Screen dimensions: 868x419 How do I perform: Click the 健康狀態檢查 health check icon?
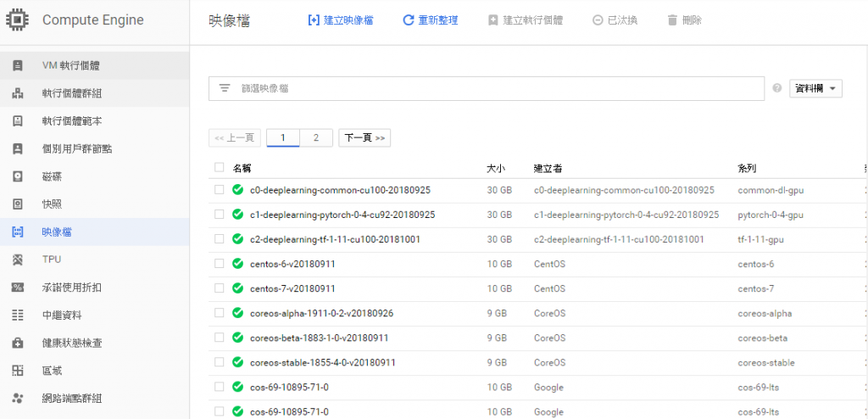[x=18, y=343]
